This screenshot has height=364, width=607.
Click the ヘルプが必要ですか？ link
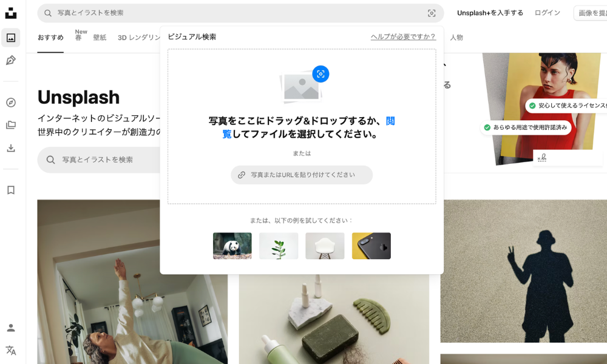[x=403, y=37]
